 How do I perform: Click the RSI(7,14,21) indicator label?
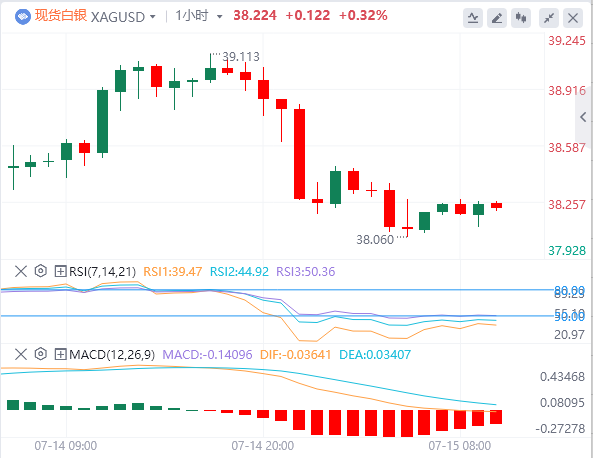tap(102, 272)
